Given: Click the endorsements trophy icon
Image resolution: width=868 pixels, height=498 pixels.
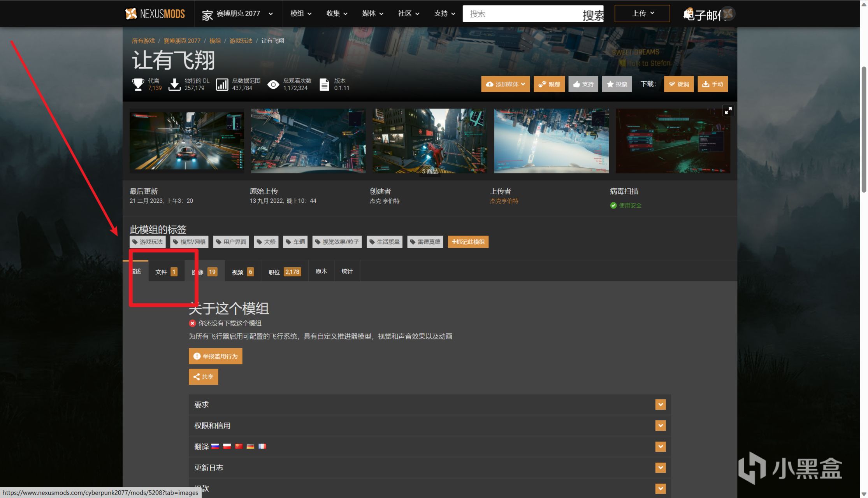Looking at the screenshot, I should click(x=138, y=84).
